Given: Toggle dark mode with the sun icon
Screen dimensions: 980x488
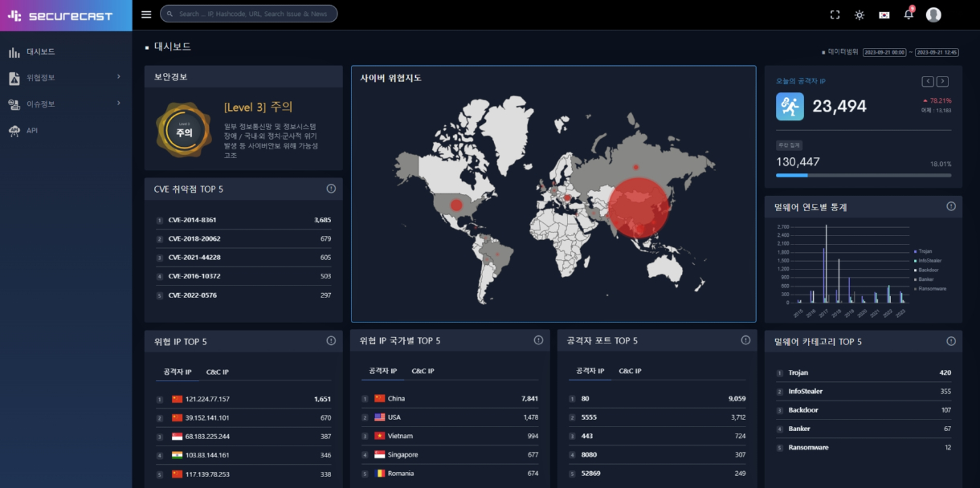Looking at the screenshot, I should pos(859,14).
